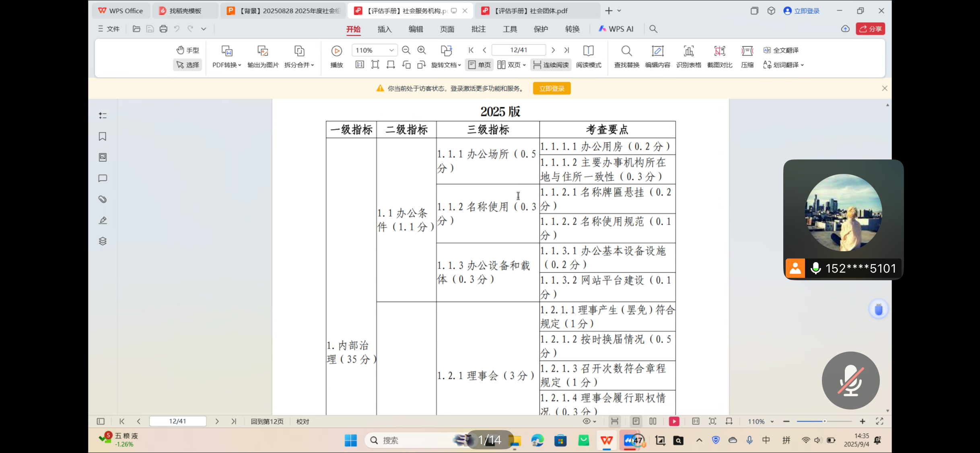Open status bar 110% zoom dropdown

(x=761, y=422)
